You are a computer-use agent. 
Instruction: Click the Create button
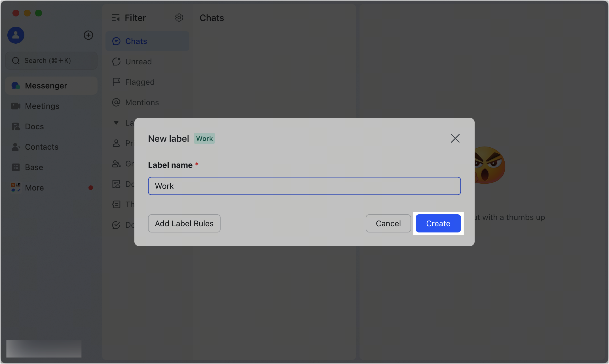coord(438,223)
